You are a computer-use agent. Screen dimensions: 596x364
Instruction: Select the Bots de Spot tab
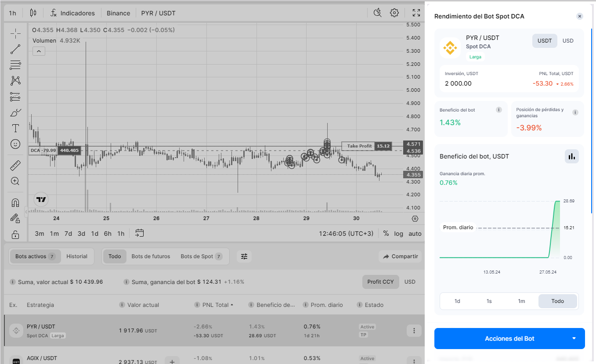point(201,256)
